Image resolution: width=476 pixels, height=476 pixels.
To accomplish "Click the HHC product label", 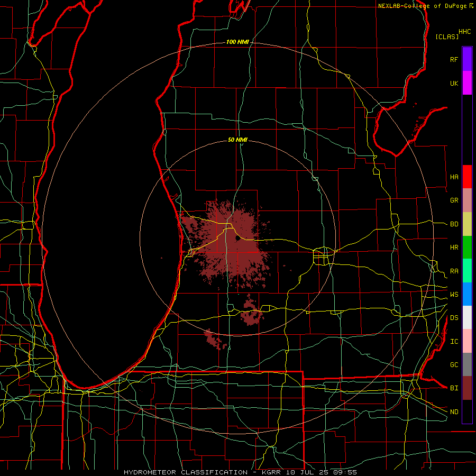I will (465, 32).
